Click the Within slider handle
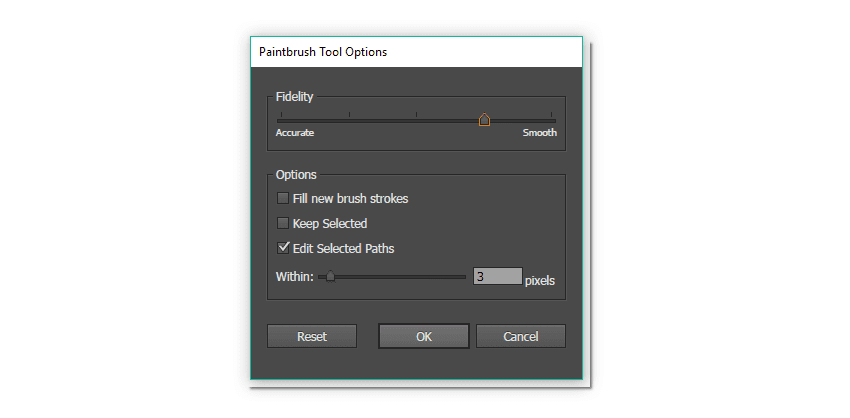The image size is (850, 418). coord(330,277)
